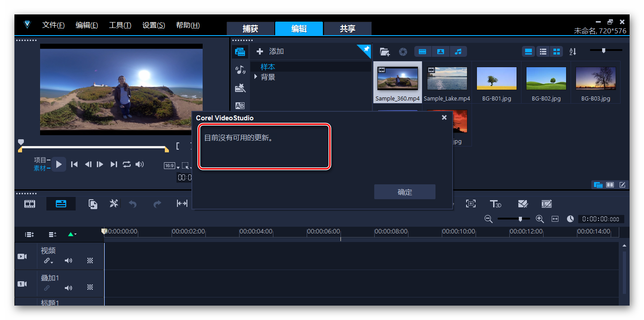Screen dimensions: 644x320
Task: Sort library clips with the A-Z icon
Action: [x=573, y=52]
